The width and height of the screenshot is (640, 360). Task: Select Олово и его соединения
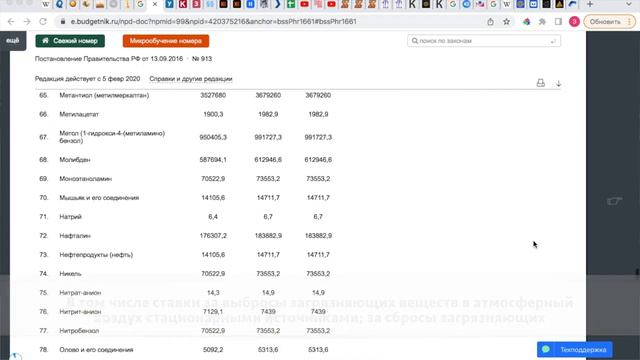pos(96,350)
